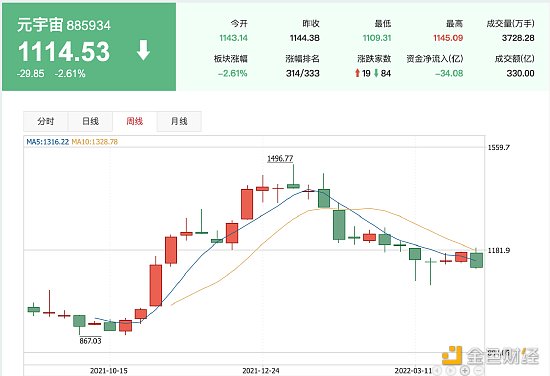Open the 月线 monthly chart tab
The height and width of the screenshot is (376, 550).
tap(179, 121)
